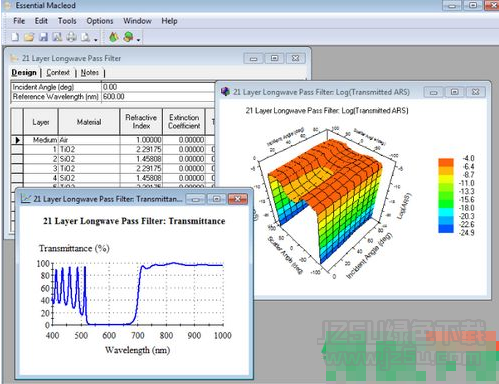499x384 pixels.
Task: Click the layer 2 SiO2 material cell
Action: click(89, 159)
